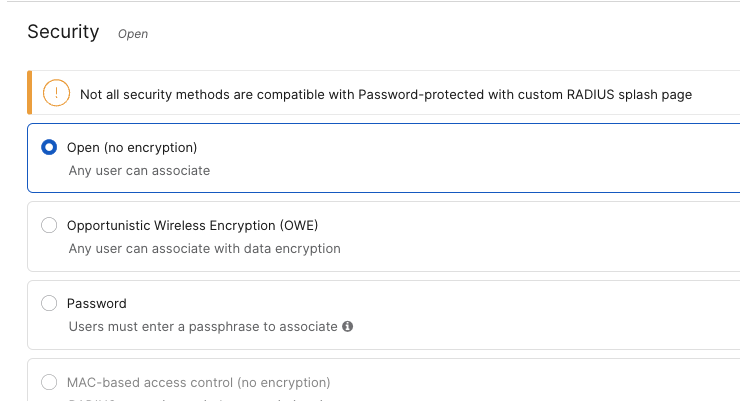Select Opportunistic Wireless Encryption radio button
This screenshot has height=401, width=740.
click(49, 225)
